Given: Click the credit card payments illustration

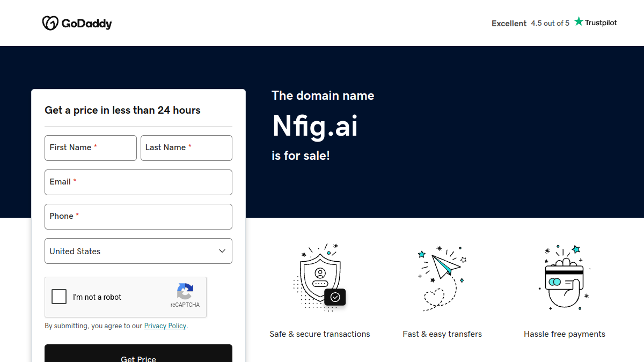Looking at the screenshot, I should [564, 278].
